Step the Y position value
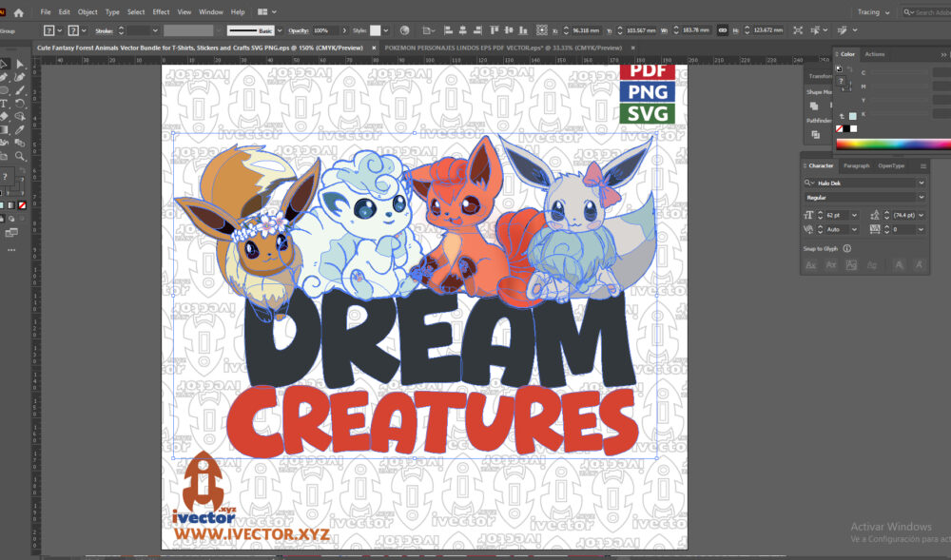 (x=620, y=30)
